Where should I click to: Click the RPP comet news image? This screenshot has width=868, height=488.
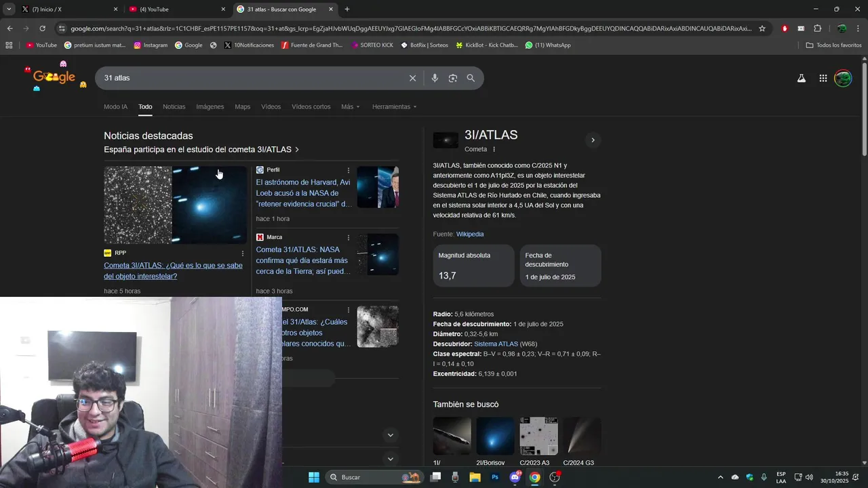[x=176, y=205]
